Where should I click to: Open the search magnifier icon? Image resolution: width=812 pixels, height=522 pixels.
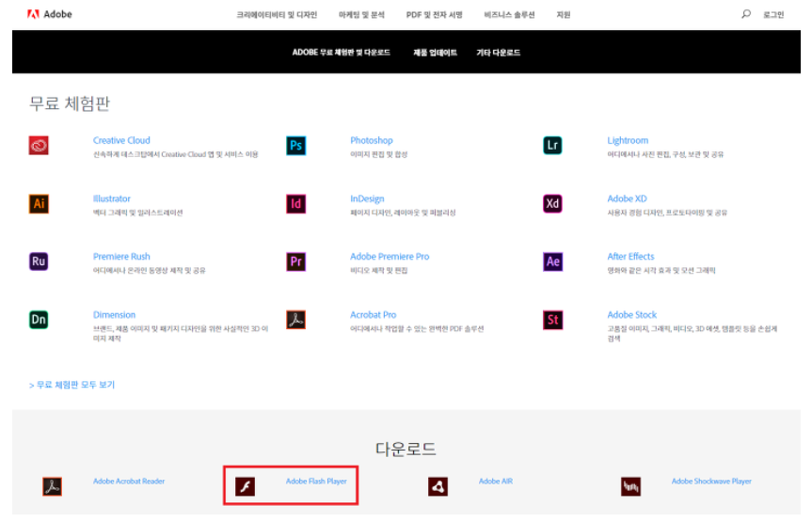pyautogui.click(x=746, y=14)
